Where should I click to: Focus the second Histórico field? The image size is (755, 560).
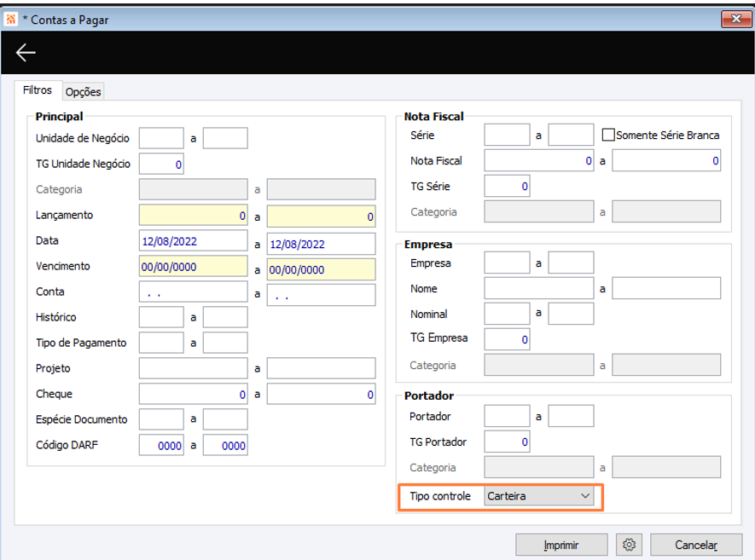tap(225, 317)
